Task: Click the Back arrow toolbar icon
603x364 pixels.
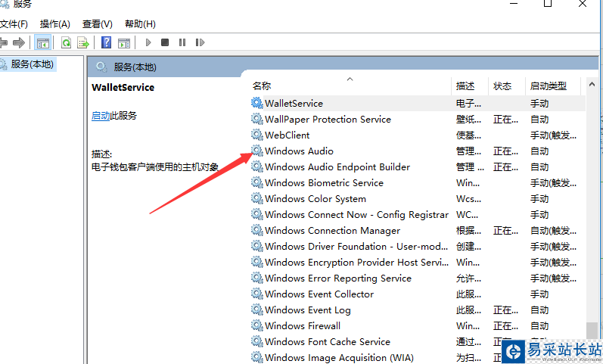Action: (x=3, y=42)
